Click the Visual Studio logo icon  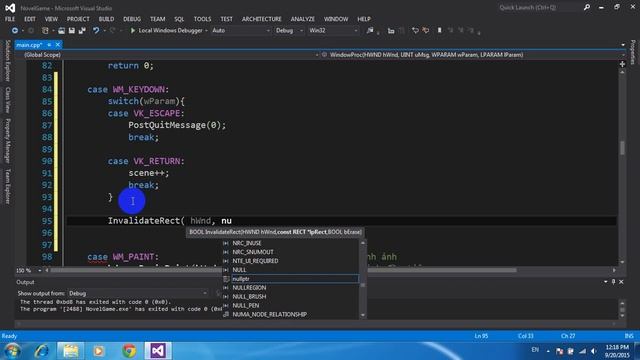pos(10,8)
